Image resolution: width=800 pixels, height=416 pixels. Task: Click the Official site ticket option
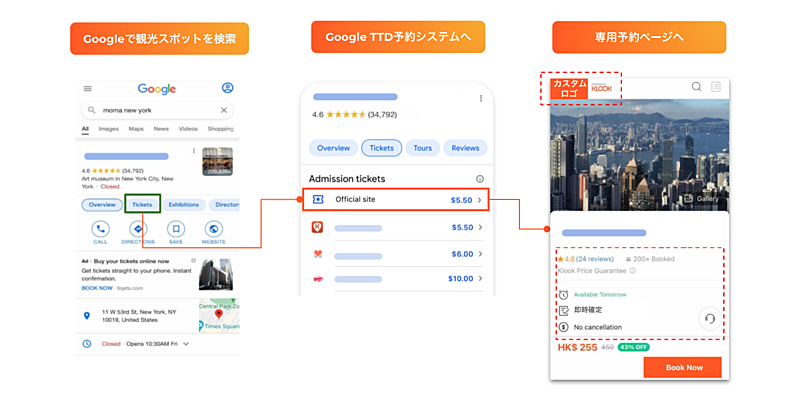(396, 200)
